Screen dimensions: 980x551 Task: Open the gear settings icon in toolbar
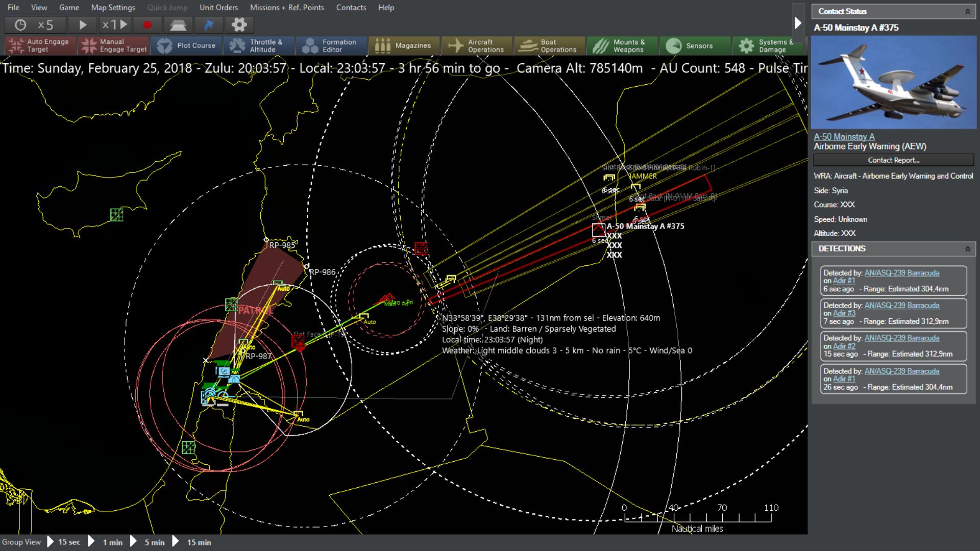pyautogui.click(x=239, y=24)
